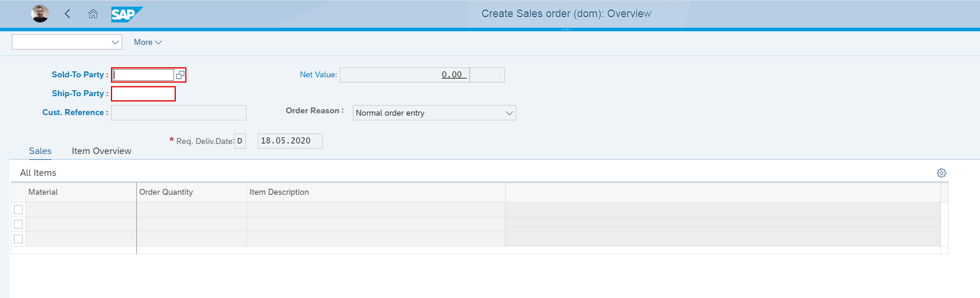Click the Ship-To Party input field
The width and height of the screenshot is (980, 298).
point(143,94)
